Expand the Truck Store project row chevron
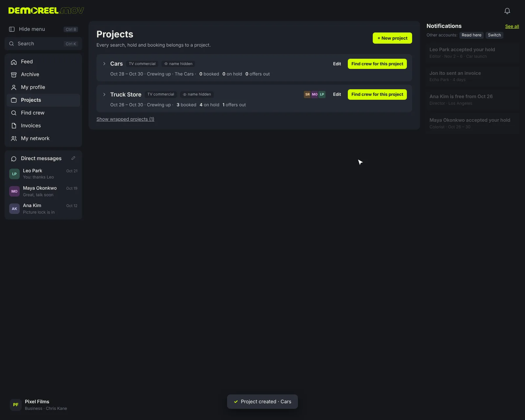The width and height of the screenshot is (525, 420). (x=104, y=94)
